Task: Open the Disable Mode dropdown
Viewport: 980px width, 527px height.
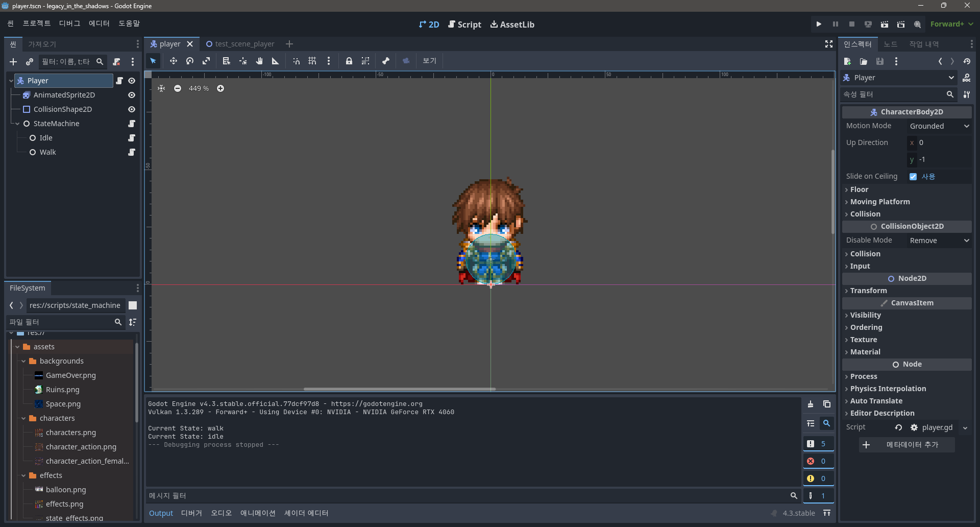Action: coord(939,241)
